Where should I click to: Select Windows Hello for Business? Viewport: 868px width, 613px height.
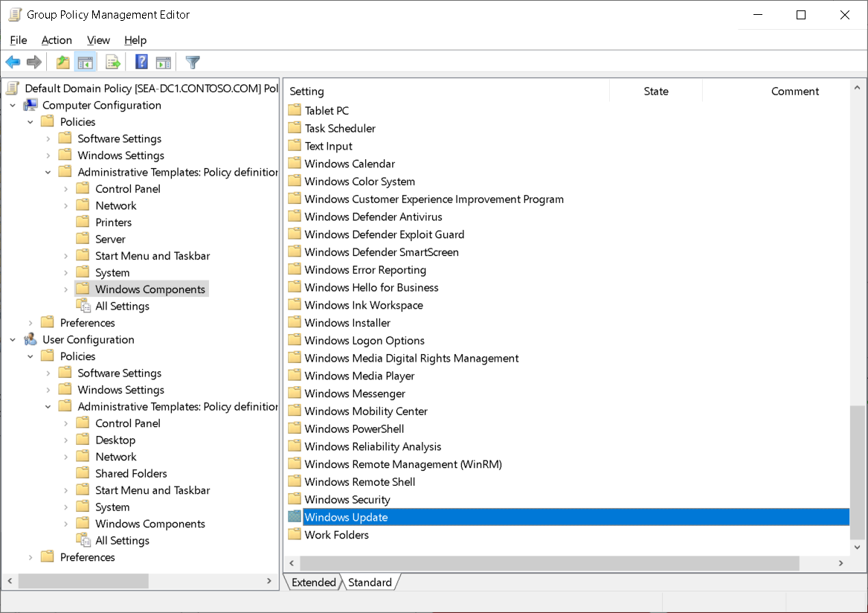[x=371, y=287]
